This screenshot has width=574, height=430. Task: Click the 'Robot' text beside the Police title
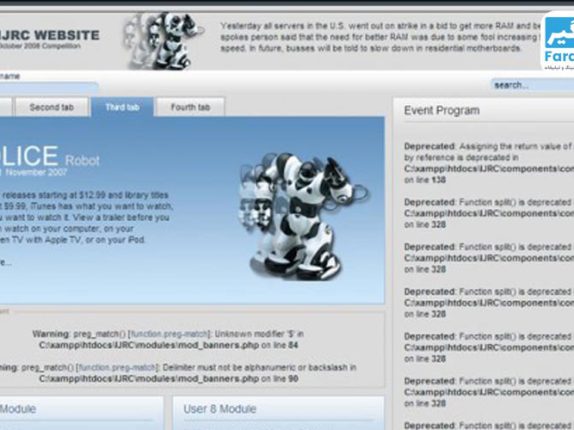pos(82,161)
